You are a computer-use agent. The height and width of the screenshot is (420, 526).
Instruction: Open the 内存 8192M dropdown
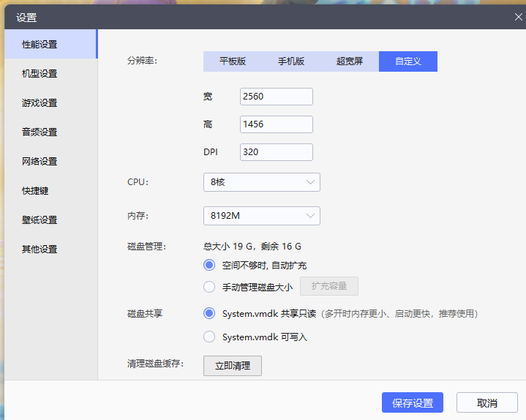261,216
